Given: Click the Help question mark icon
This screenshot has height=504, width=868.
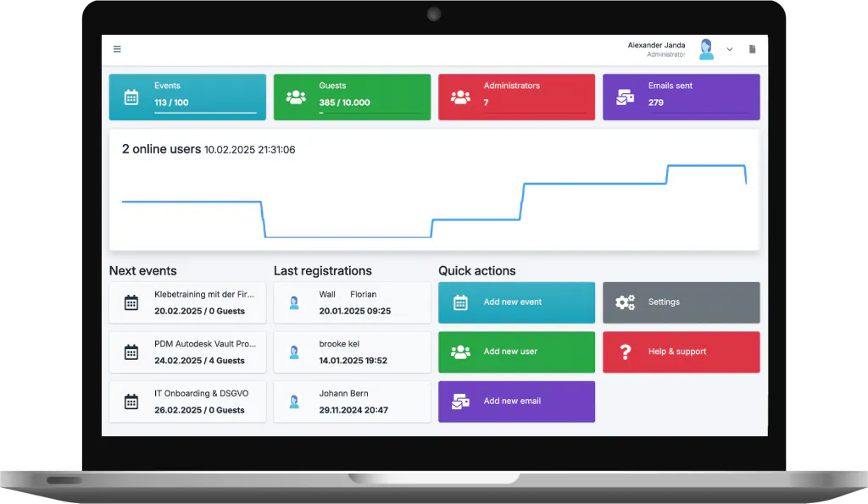Looking at the screenshot, I should (x=625, y=352).
